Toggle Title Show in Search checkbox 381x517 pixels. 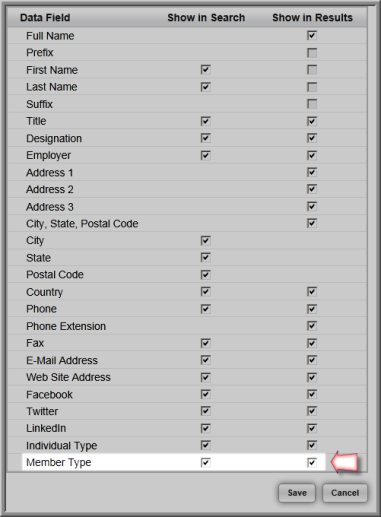[x=205, y=121]
